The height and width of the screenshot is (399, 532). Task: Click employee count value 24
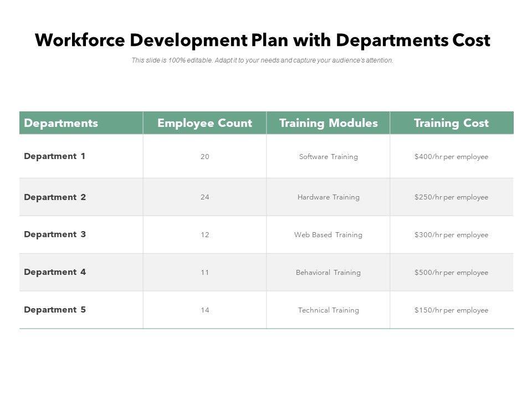tap(204, 197)
